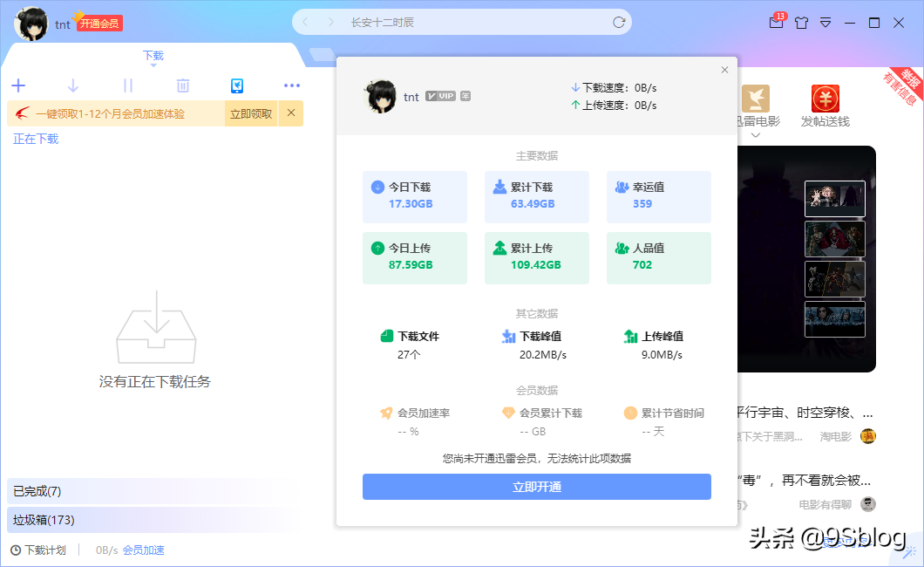
Task: Click the 幸运值 359 card
Action: 659,197
